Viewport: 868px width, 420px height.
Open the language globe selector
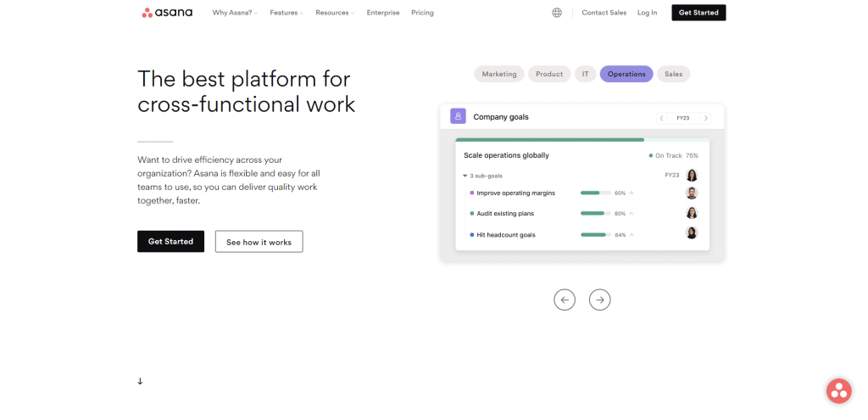557,13
